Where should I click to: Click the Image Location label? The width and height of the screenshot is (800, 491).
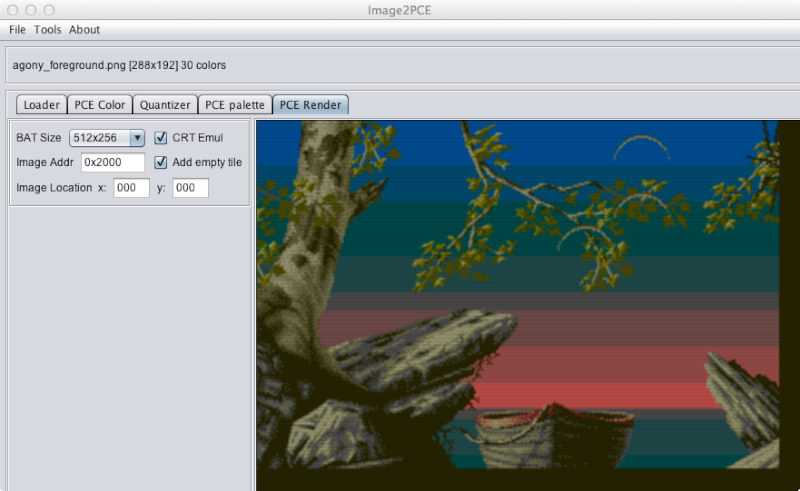click(x=54, y=188)
